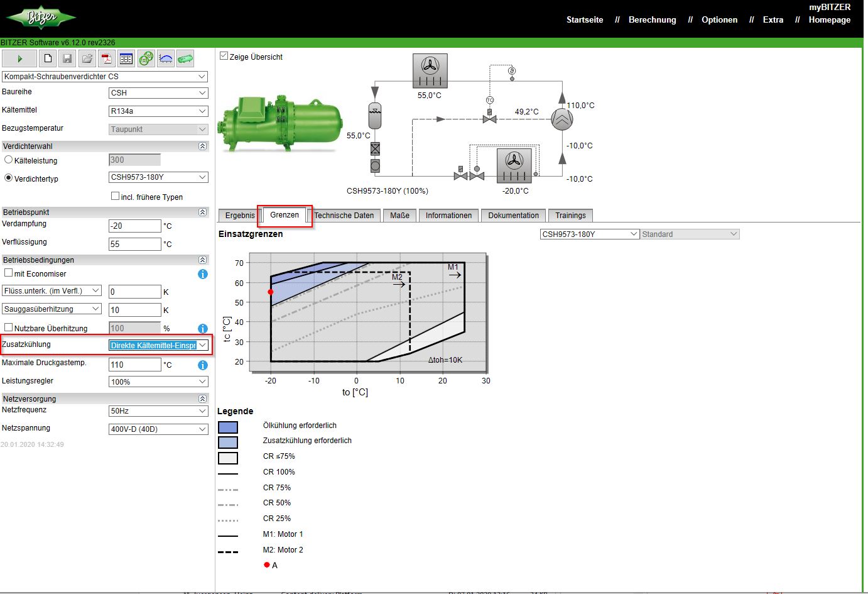868x594 pixels.
Task: Show info for Nutzbare Überhitzung
Action: [x=203, y=329]
